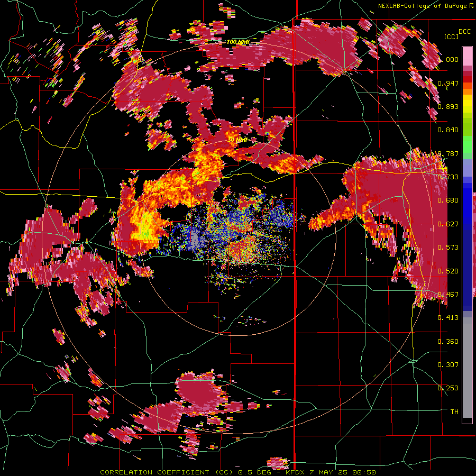
Task: Click the 0.627 scale value
Action: tap(448, 224)
